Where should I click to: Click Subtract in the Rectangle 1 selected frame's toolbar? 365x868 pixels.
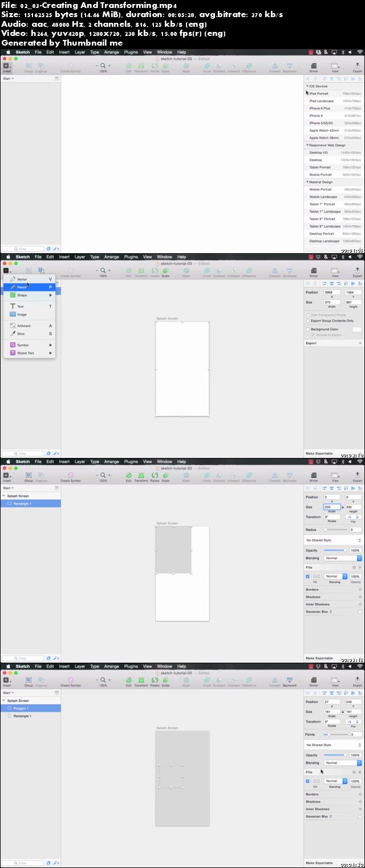[220, 476]
